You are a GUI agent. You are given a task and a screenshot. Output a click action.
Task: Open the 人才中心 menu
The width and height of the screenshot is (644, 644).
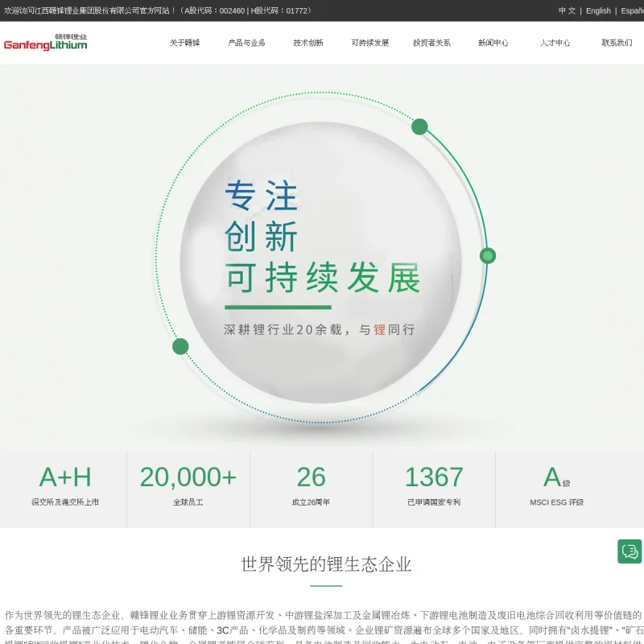(555, 43)
